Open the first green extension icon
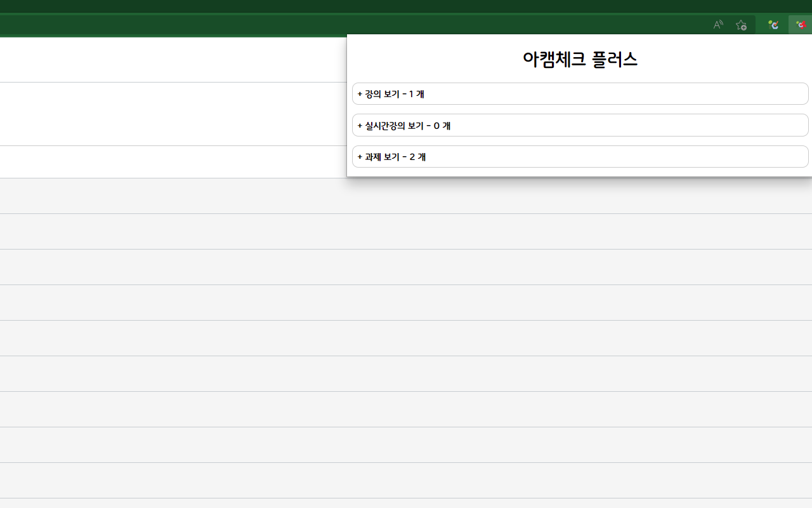Screen dimensions: 812x508 (773, 25)
